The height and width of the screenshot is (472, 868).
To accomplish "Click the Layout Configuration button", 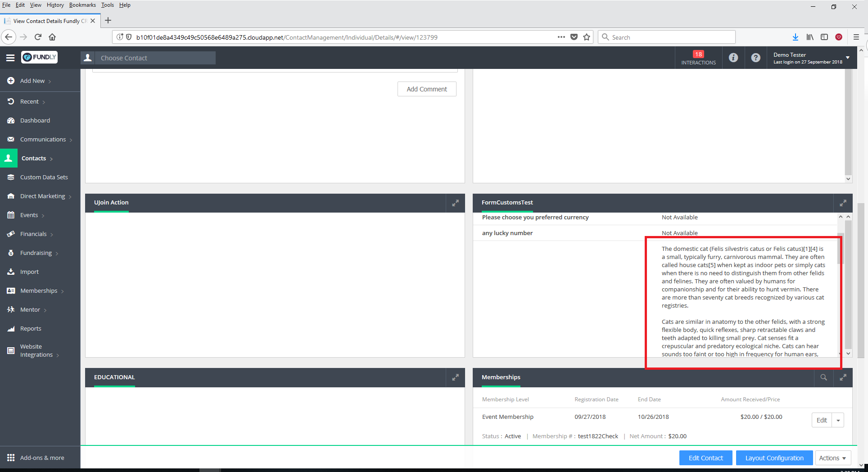I will point(774,458).
